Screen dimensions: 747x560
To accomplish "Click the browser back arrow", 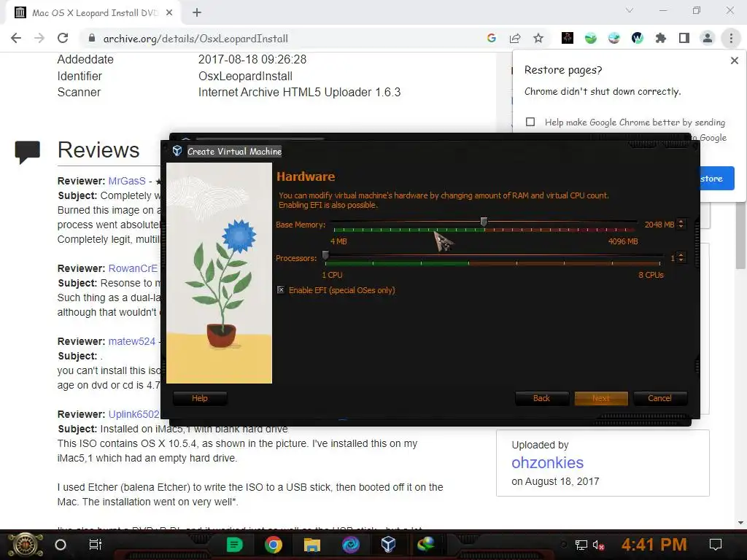I will coord(16,38).
